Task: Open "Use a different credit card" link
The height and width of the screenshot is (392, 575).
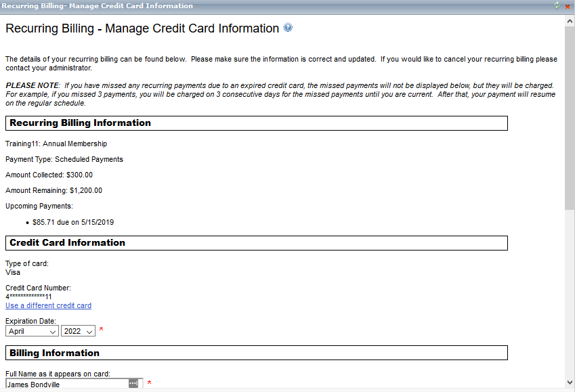Action: (48, 305)
